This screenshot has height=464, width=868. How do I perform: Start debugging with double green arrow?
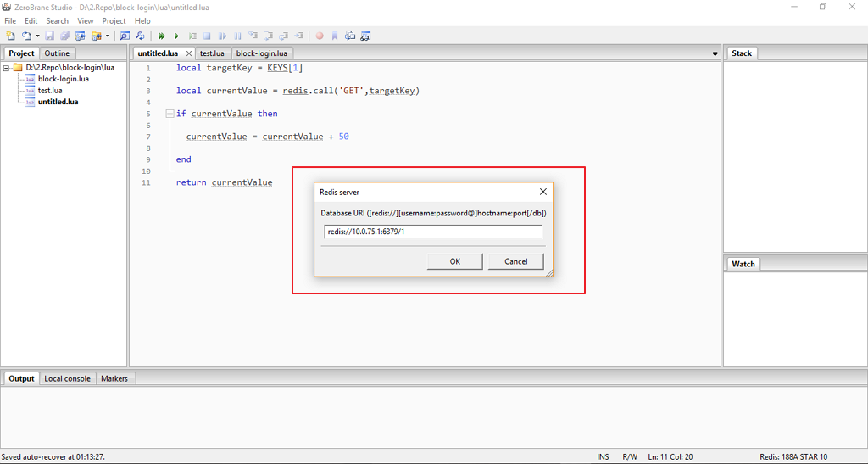coord(162,36)
